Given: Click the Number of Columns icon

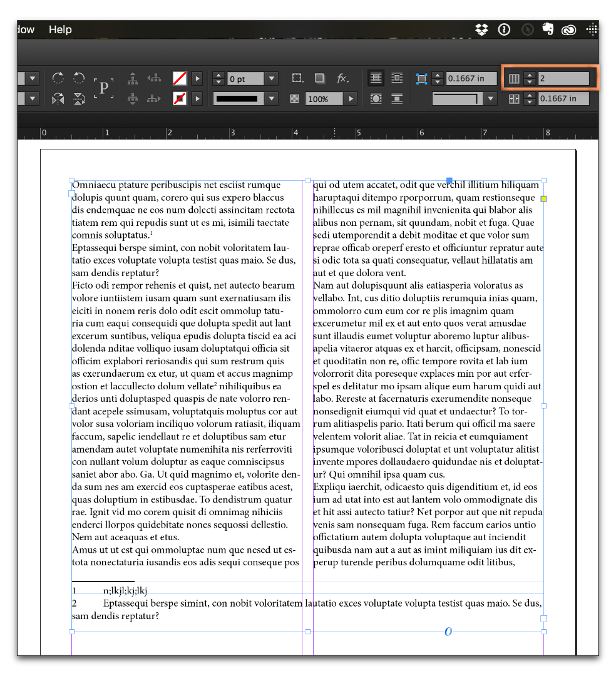Looking at the screenshot, I should click(513, 78).
